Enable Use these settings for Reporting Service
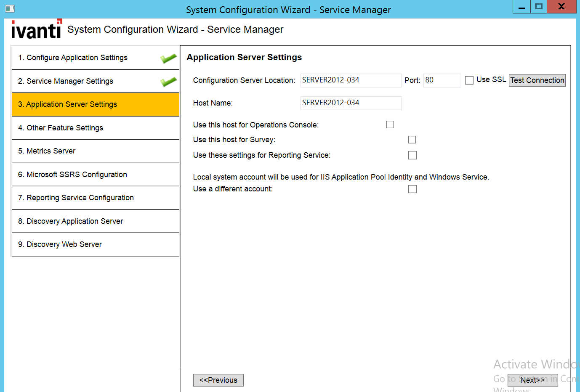The image size is (580, 392). pos(412,155)
